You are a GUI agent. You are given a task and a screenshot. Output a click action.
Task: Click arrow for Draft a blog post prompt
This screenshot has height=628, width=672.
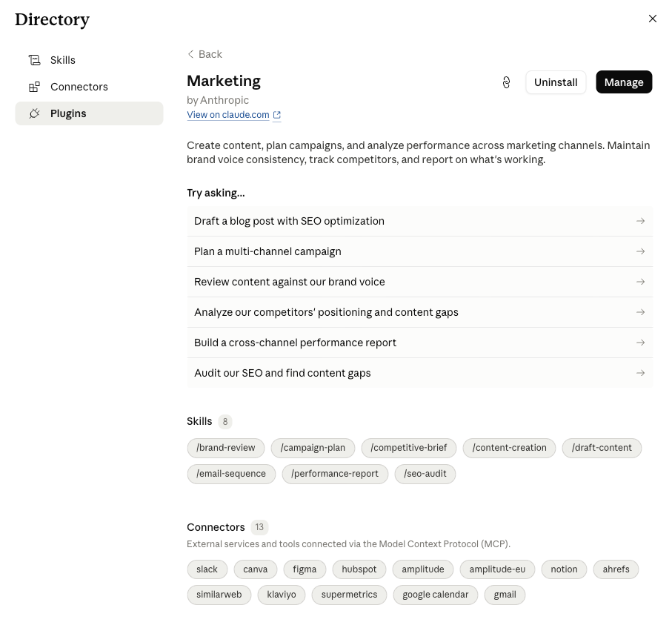click(640, 221)
